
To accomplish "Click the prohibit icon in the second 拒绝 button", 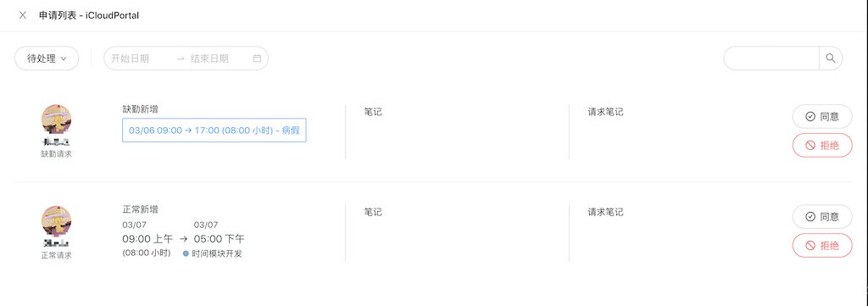I will 810,246.
